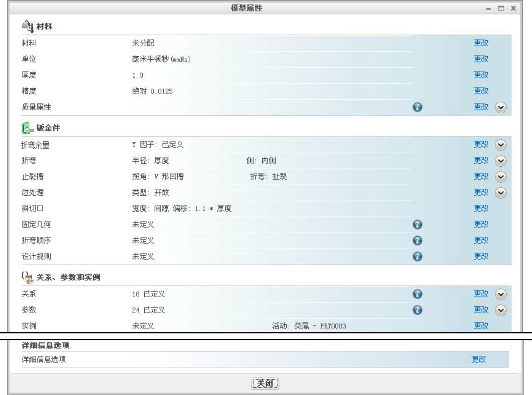
Task: Click 更改 link for 固定几何 row
Action: [481, 224]
